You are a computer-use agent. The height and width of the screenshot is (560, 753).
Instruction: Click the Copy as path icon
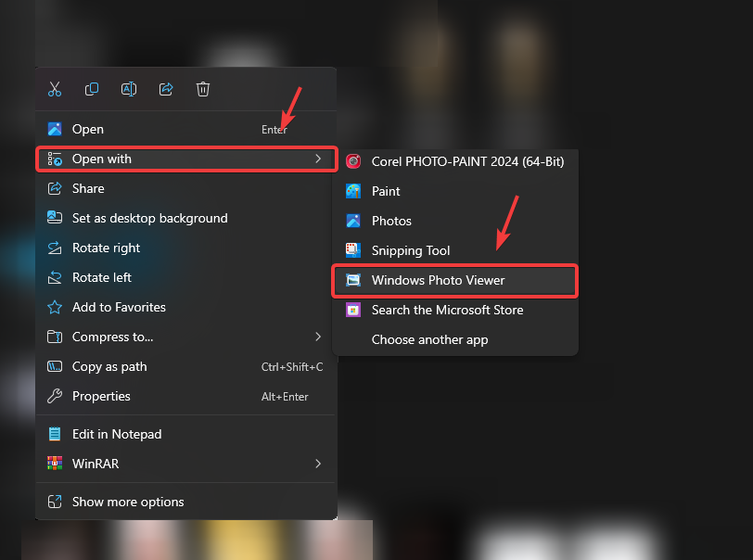coord(55,366)
